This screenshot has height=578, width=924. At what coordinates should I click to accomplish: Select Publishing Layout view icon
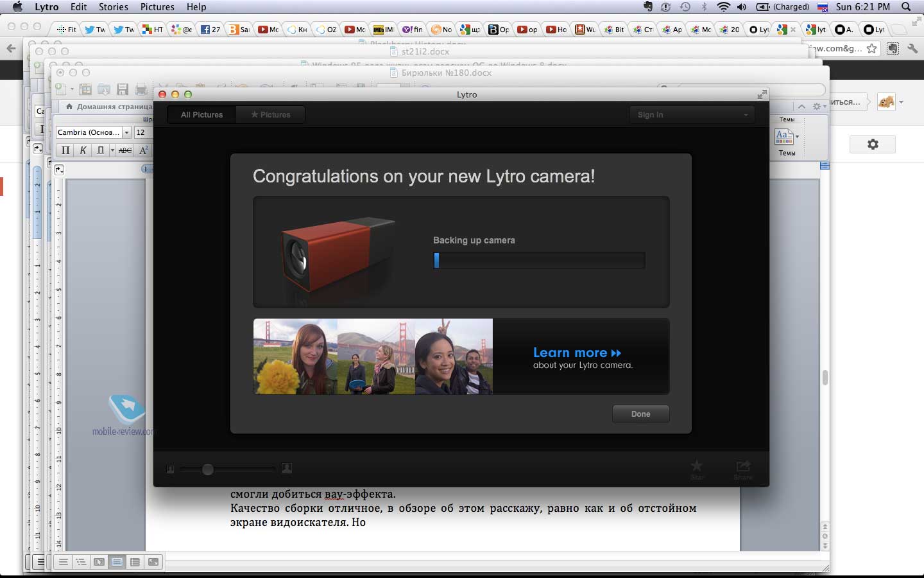99,562
